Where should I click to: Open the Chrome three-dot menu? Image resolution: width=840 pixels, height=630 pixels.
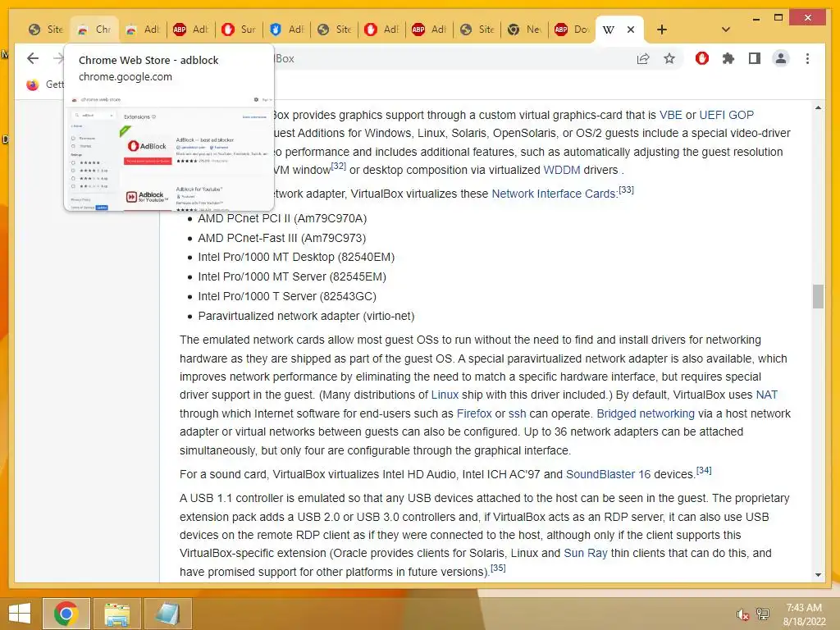coord(807,58)
